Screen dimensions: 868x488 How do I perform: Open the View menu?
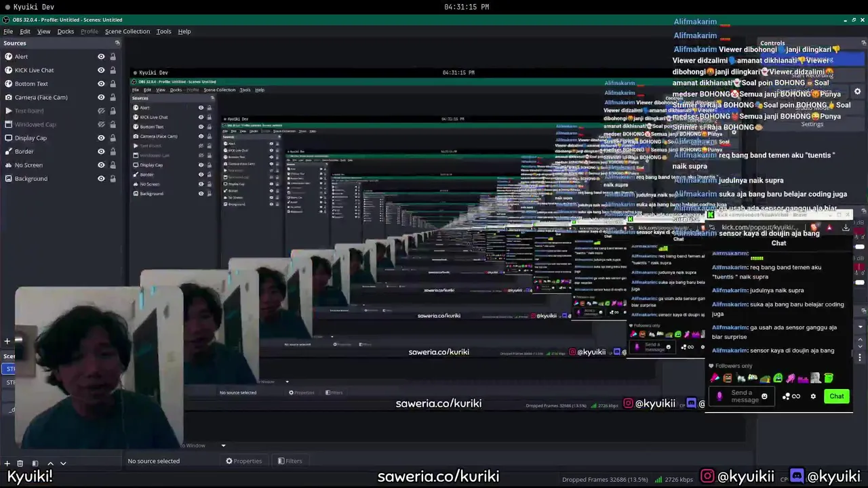pyautogui.click(x=43, y=31)
